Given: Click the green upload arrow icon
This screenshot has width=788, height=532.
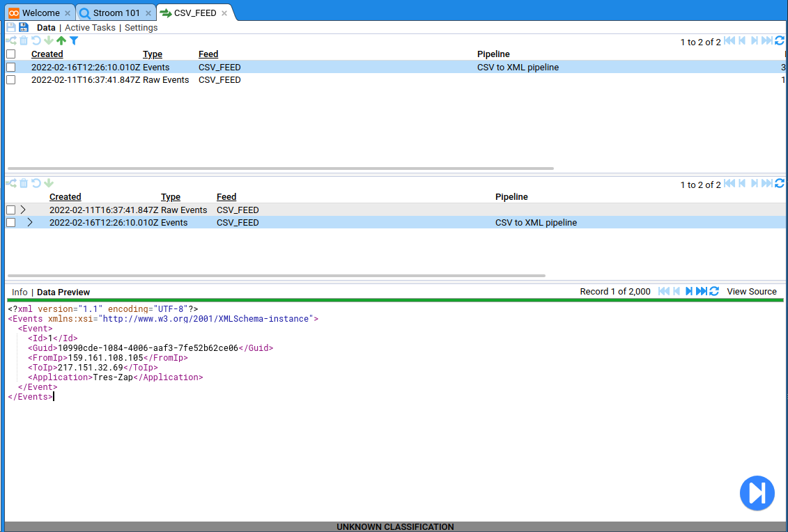Looking at the screenshot, I should tap(61, 41).
